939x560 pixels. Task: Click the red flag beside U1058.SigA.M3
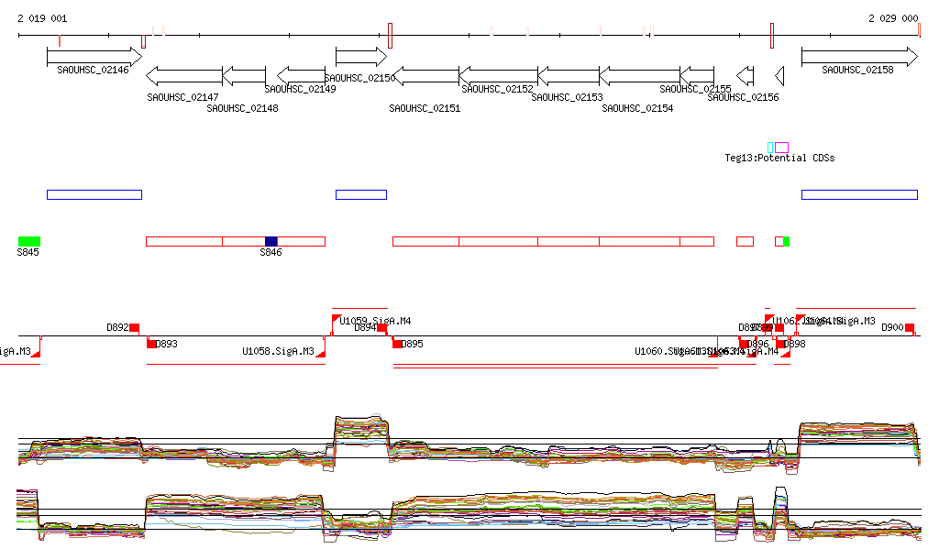tap(321, 354)
